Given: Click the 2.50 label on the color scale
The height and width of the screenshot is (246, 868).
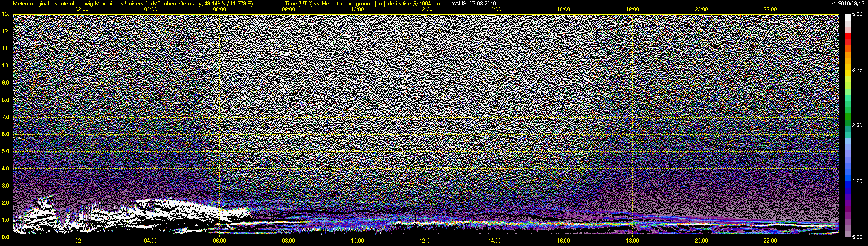Looking at the screenshot, I should click(857, 125).
